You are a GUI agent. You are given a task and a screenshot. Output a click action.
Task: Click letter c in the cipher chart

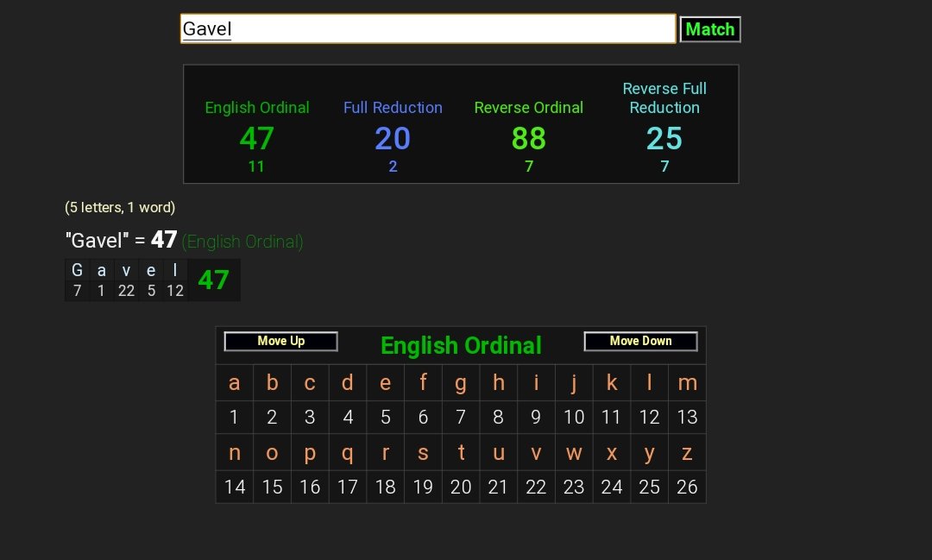coord(310,383)
